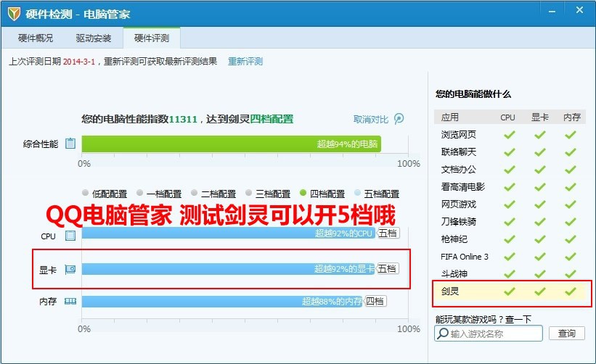Click 显卡 checkmark in FIFA Online 3 row
This screenshot has width=596, height=364.
click(540, 257)
